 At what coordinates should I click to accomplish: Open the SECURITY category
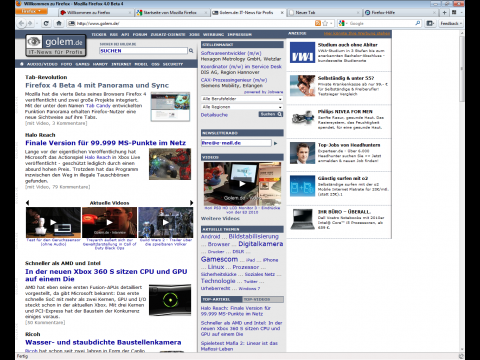click(173, 64)
